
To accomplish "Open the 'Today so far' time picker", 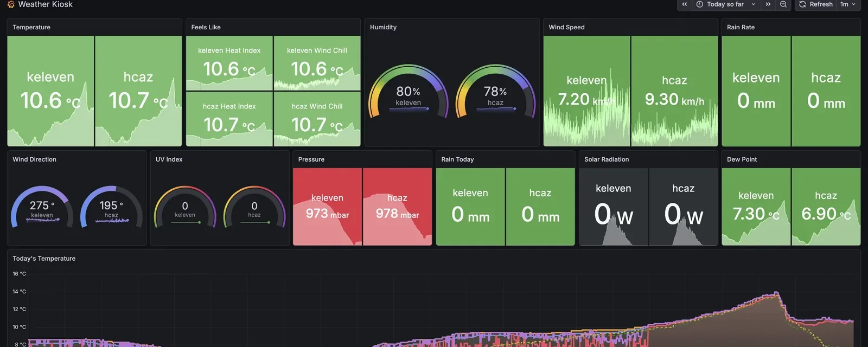I will [x=726, y=4].
